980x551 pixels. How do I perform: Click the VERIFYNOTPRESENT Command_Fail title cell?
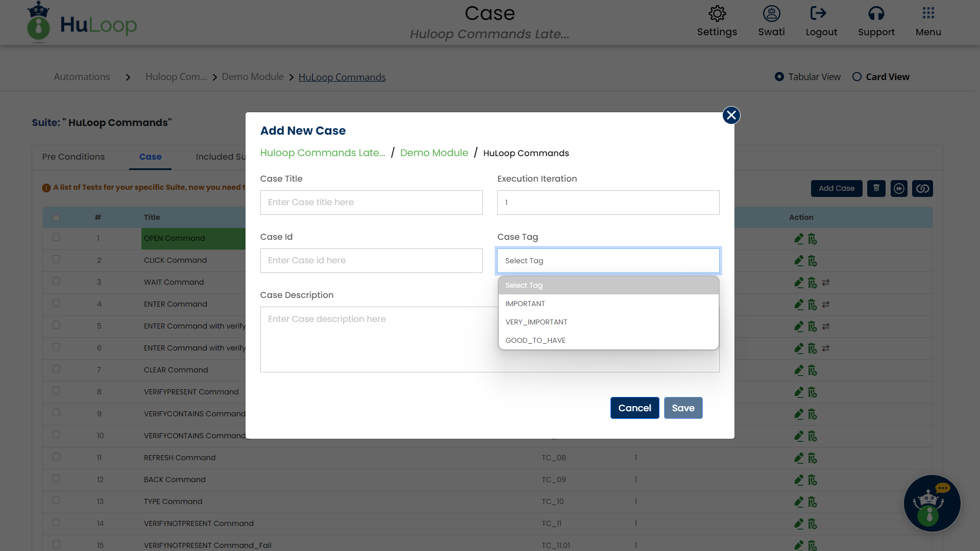(207, 545)
